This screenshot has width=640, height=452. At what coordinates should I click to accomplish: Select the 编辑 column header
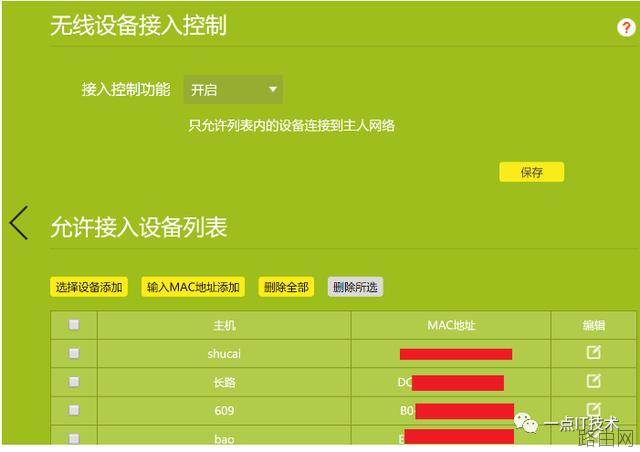pyautogui.click(x=593, y=325)
